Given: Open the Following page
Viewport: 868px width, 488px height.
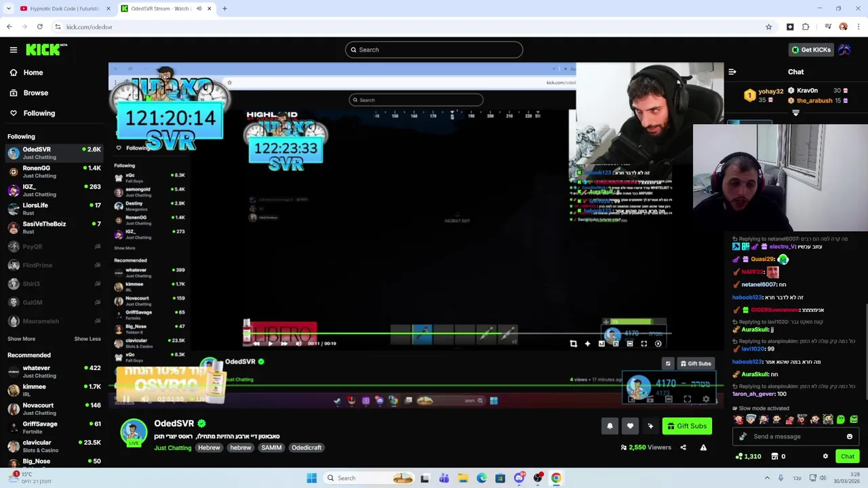Looking at the screenshot, I should tap(33, 113).
